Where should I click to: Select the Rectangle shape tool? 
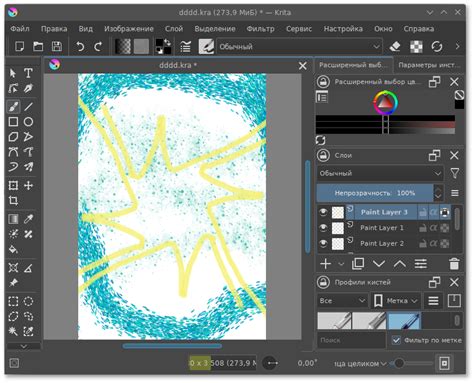(x=13, y=122)
